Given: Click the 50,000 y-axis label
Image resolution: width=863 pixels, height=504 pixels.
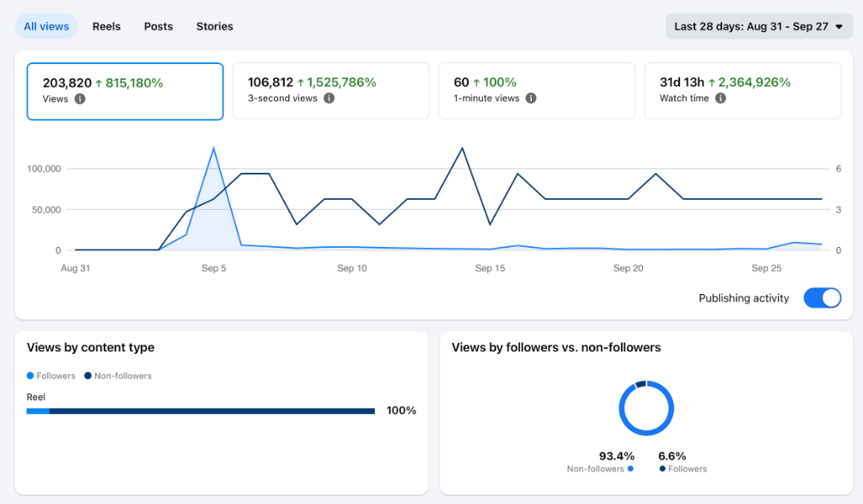Looking at the screenshot, I should [x=46, y=210].
